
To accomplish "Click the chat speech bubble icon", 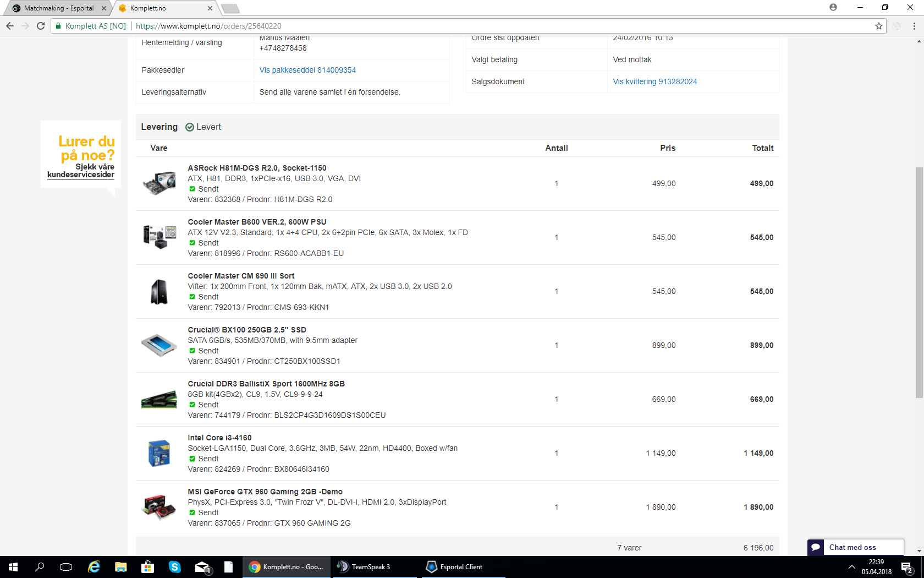I will click(816, 547).
